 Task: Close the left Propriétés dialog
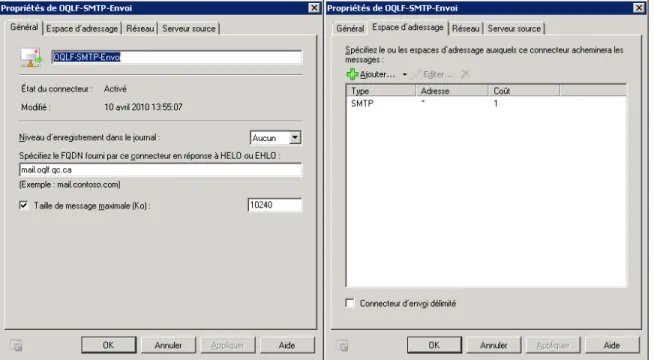pos(314,8)
